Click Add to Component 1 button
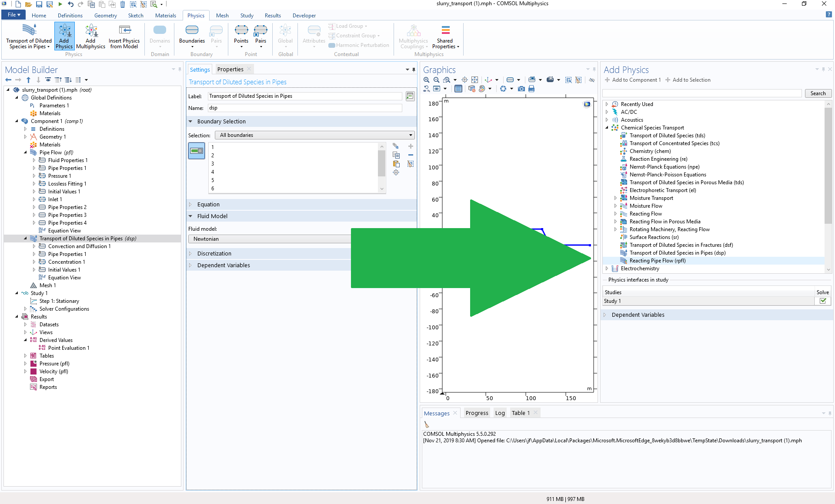The width and height of the screenshot is (835, 504). (633, 80)
